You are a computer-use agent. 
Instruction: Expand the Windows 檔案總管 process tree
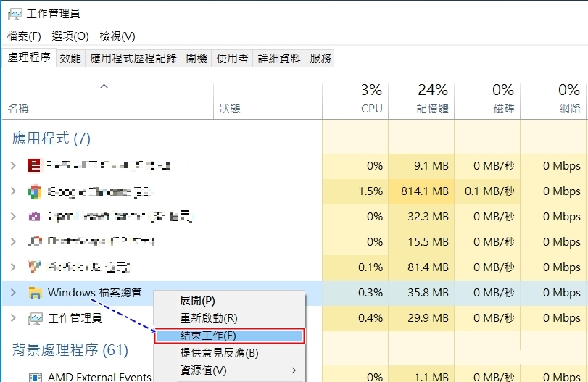point(13,293)
